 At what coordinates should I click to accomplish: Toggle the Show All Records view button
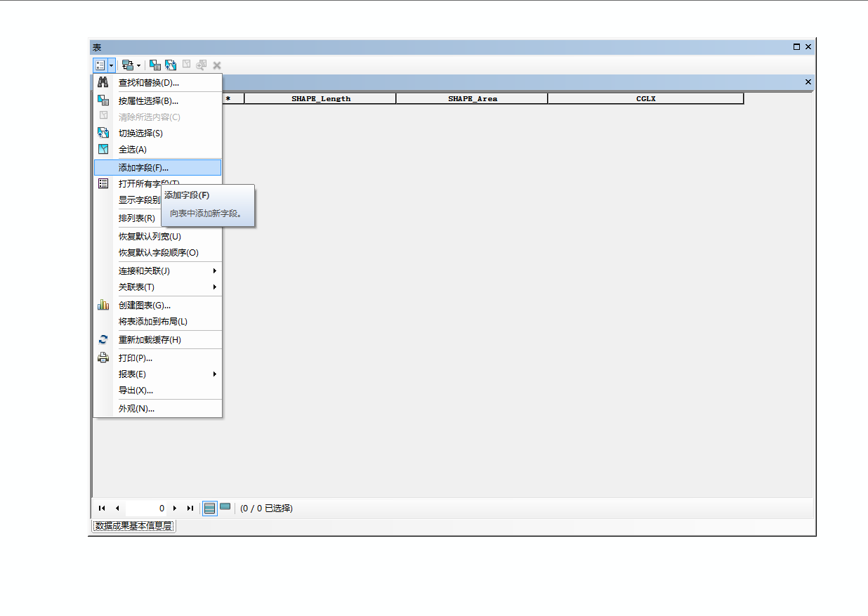(x=209, y=508)
